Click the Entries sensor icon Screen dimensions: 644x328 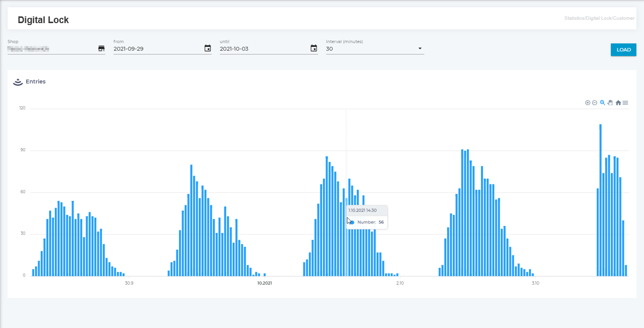click(18, 82)
